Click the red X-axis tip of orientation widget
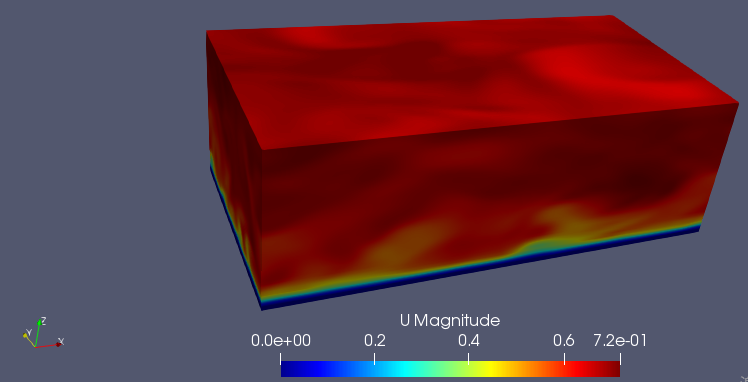 [x=58, y=344]
